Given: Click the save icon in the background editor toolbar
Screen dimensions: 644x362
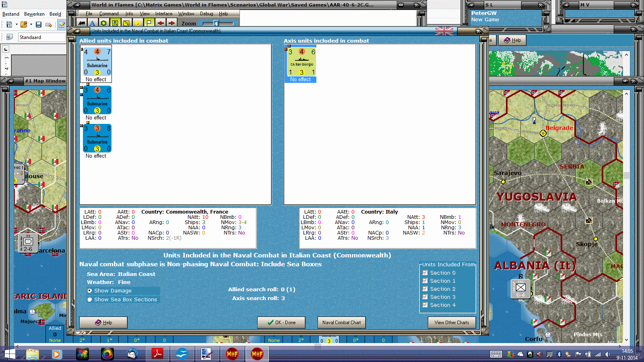Looking at the screenshot, I should [39, 25].
